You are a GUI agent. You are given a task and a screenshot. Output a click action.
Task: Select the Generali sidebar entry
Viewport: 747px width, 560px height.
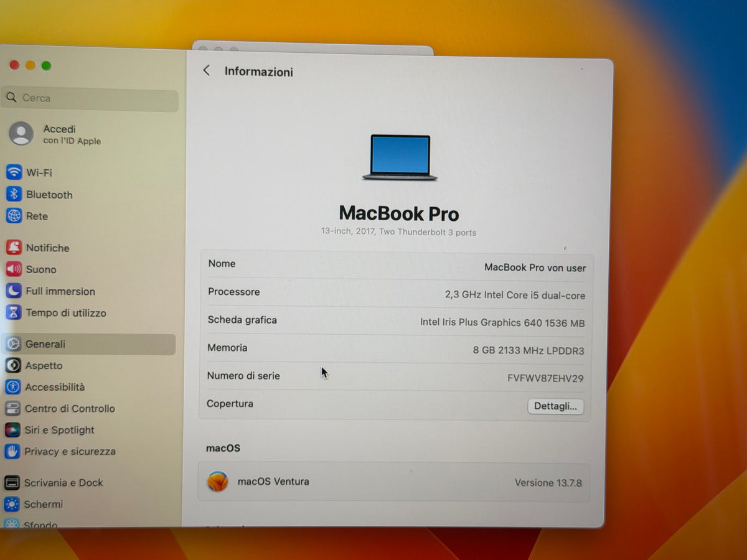coord(88,344)
